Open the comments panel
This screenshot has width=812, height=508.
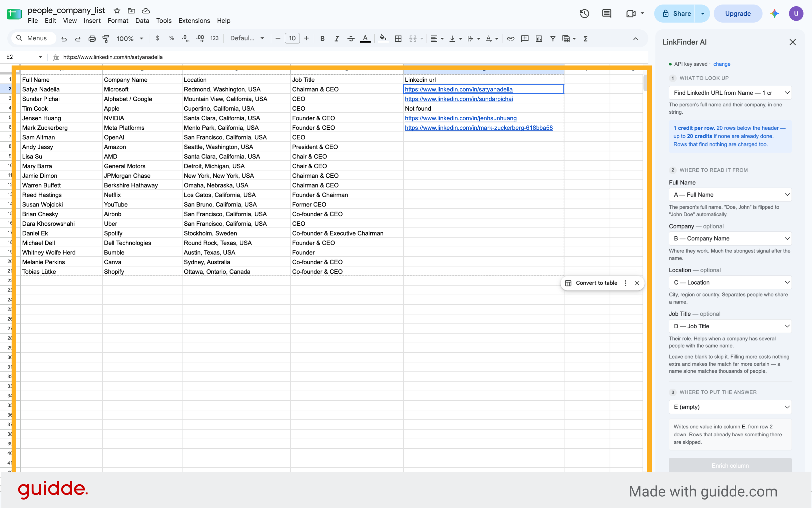coord(607,14)
